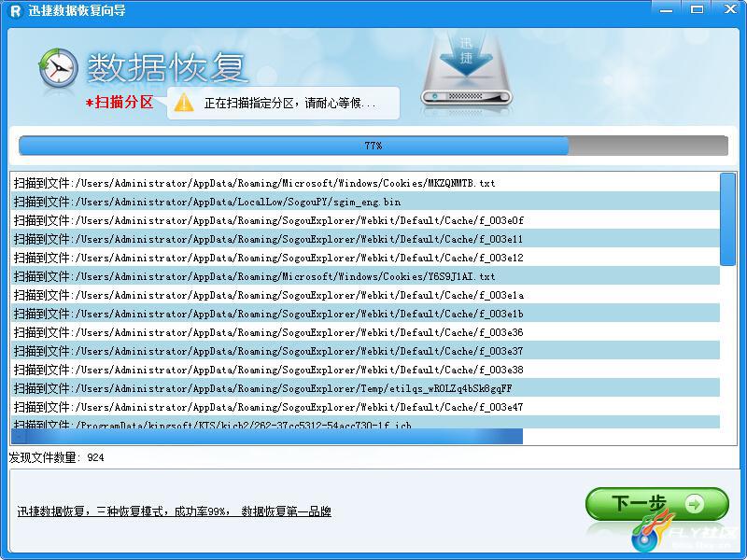Select the row ending with f_003e1a
The width and height of the screenshot is (747, 560).
[365, 295]
